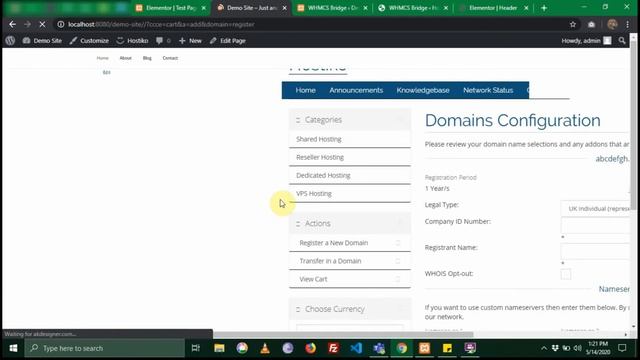
Task: Open the Legal Type dropdown
Action: 596,209
